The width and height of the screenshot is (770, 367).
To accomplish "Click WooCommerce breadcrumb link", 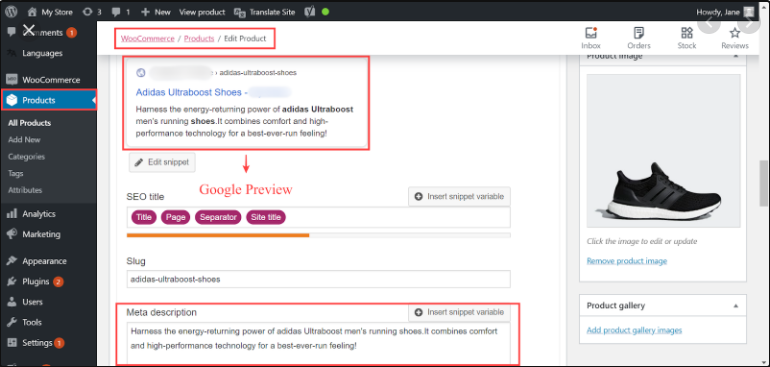I will pos(148,38).
